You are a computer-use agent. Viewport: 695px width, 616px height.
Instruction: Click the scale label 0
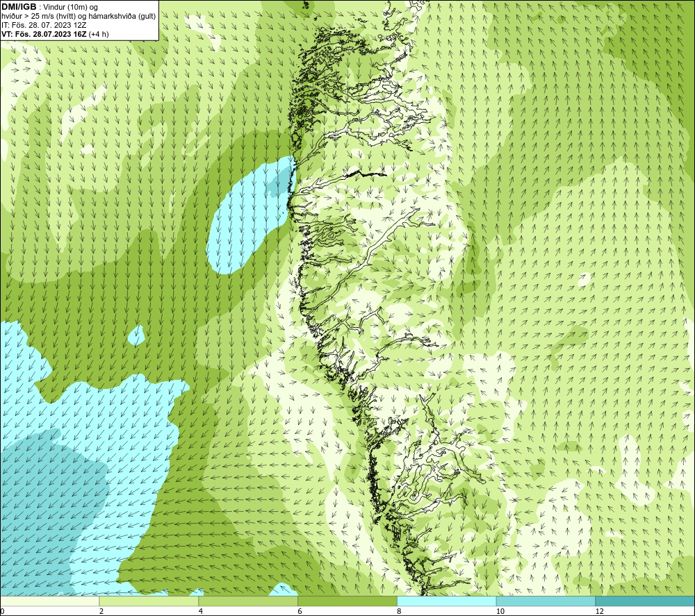tap(2, 611)
